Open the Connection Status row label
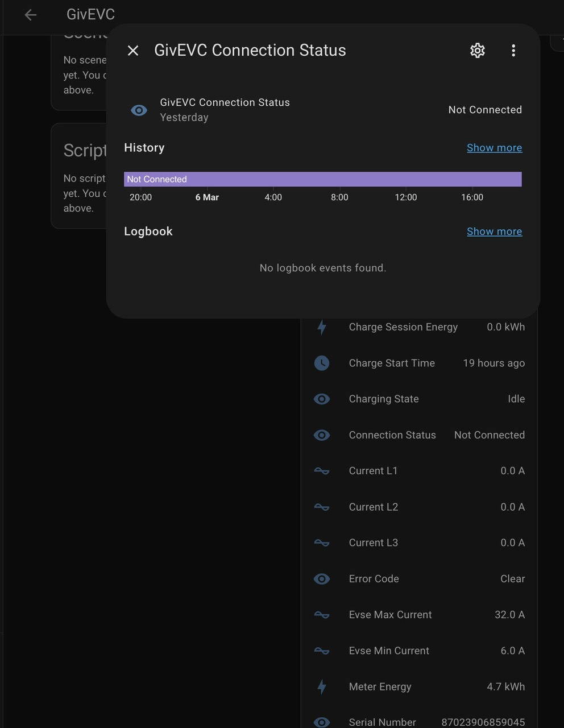Screen dimensions: 564x728 point(392,435)
